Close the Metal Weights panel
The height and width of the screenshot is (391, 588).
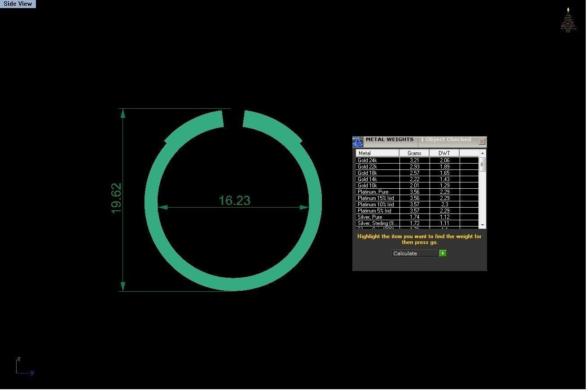pos(482,142)
